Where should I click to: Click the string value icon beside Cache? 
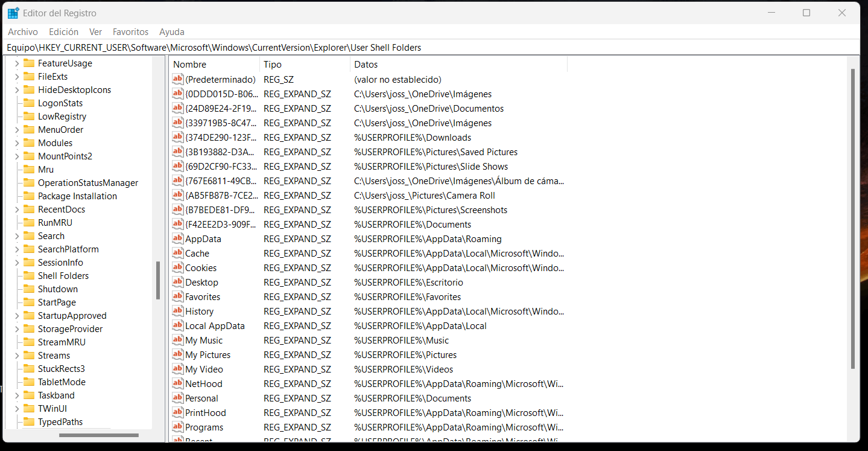(177, 253)
